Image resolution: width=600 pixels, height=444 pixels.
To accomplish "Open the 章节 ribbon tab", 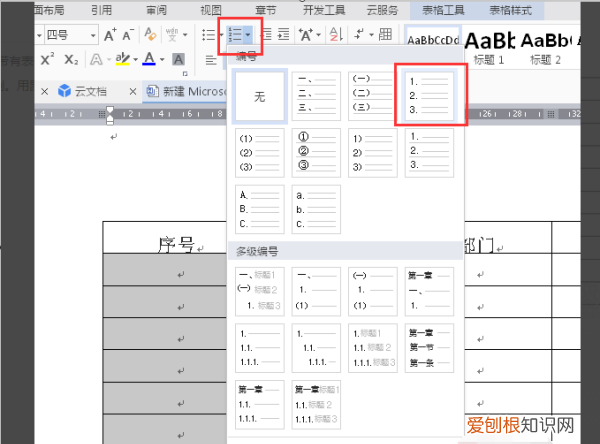I will click(x=266, y=10).
